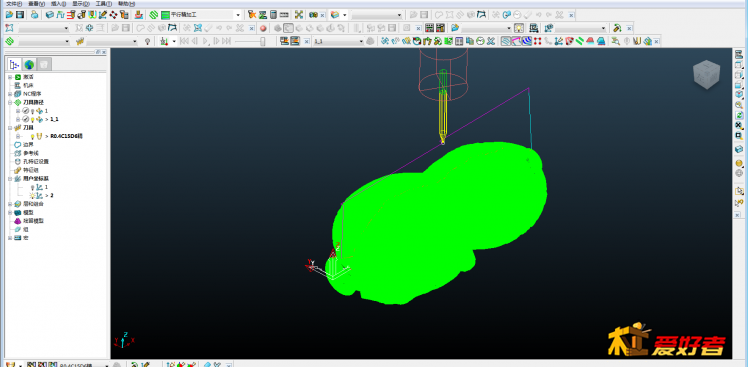Toggle light bulb of tool R0.4C15D6
748x367 pixels.
click(33, 136)
